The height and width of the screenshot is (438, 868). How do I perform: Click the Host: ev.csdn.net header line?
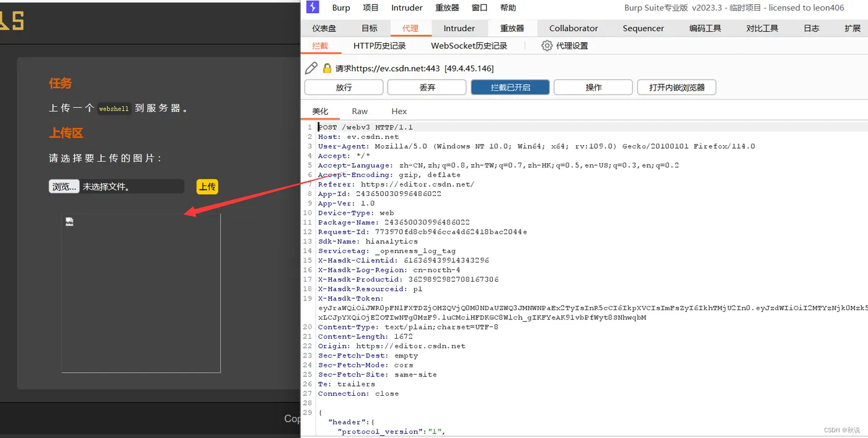point(358,136)
